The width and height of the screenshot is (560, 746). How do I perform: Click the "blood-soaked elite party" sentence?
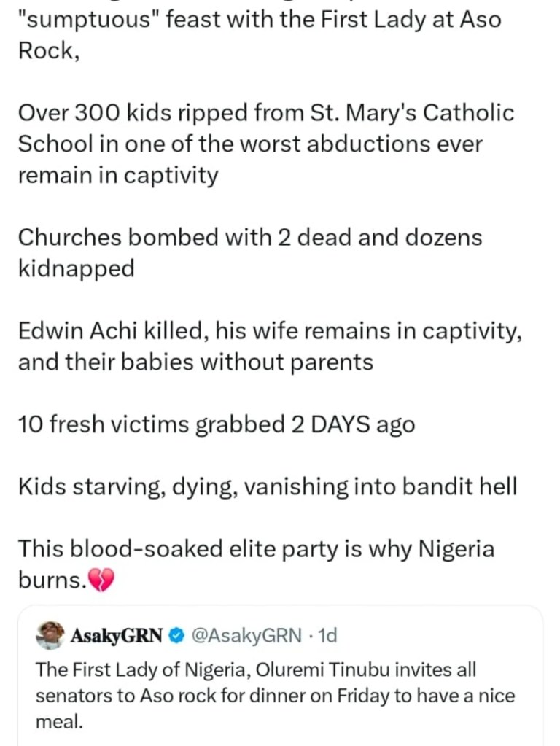[x=255, y=548]
